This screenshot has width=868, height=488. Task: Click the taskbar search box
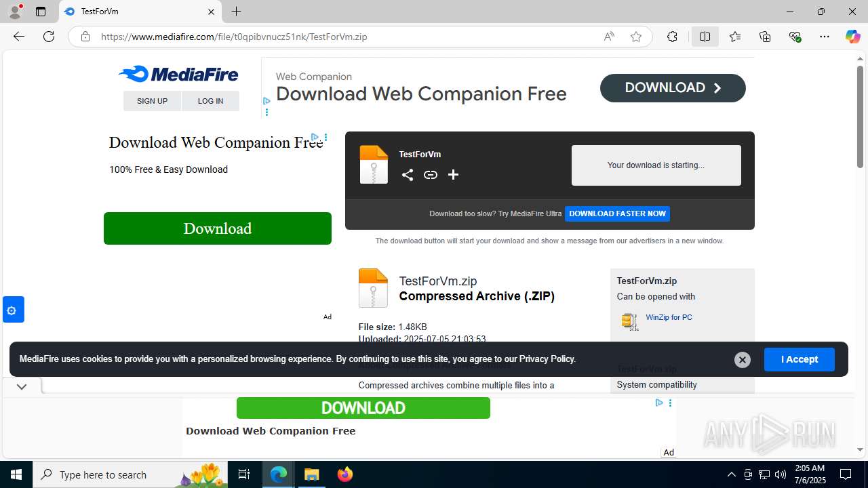coord(130,474)
